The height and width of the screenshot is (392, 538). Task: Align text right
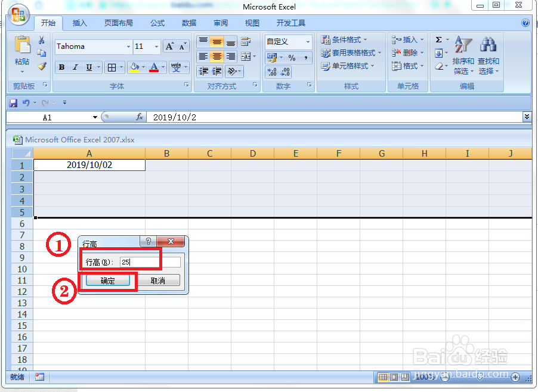(x=231, y=57)
